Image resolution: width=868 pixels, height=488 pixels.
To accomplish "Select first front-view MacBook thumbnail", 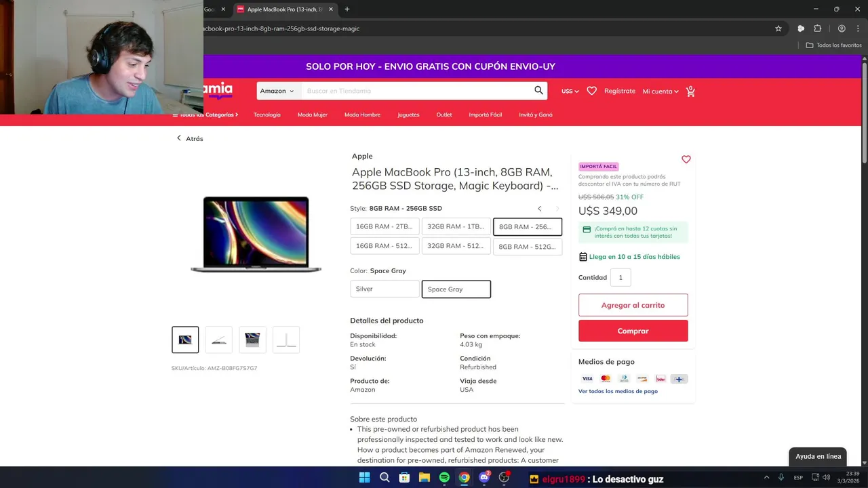I will click(185, 340).
